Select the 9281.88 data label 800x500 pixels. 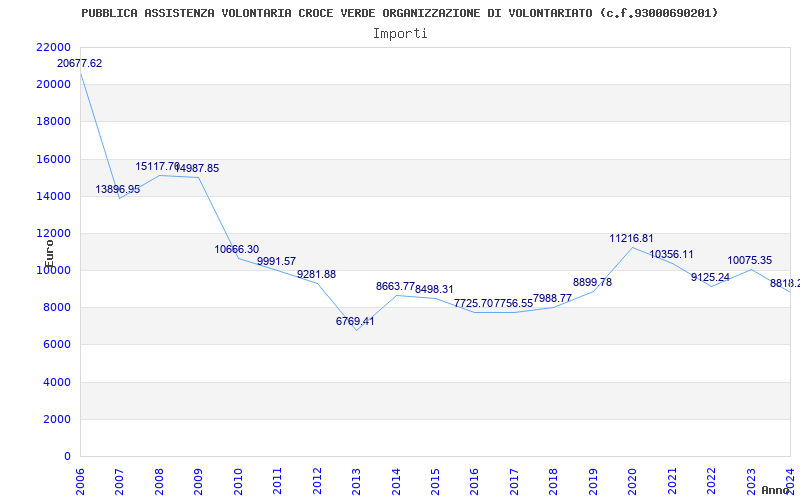click(316, 274)
